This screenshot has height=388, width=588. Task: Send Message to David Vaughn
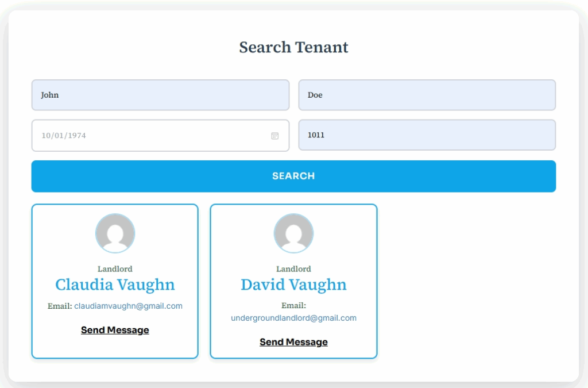(293, 342)
